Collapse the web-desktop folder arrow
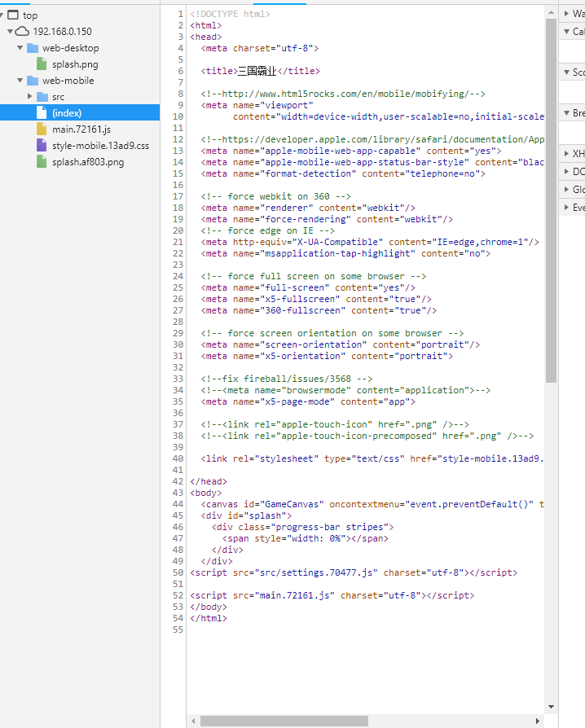 (20, 48)
